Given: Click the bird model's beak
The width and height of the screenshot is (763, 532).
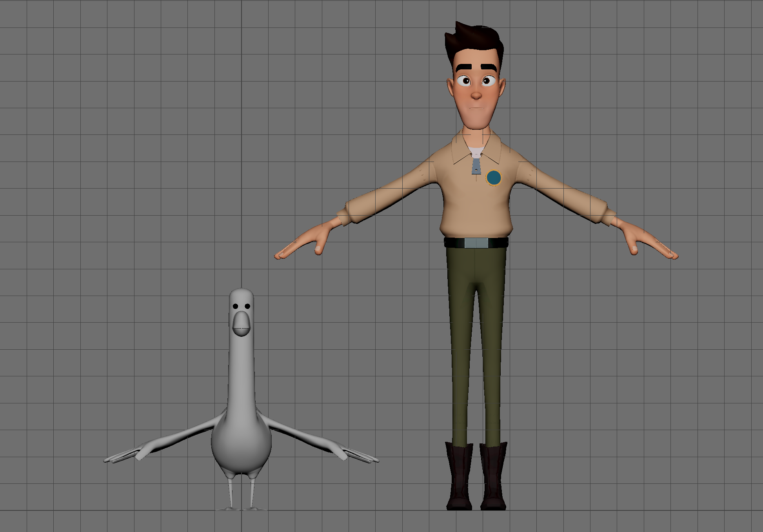Looking at the screenshot, I should click(242, 323).
